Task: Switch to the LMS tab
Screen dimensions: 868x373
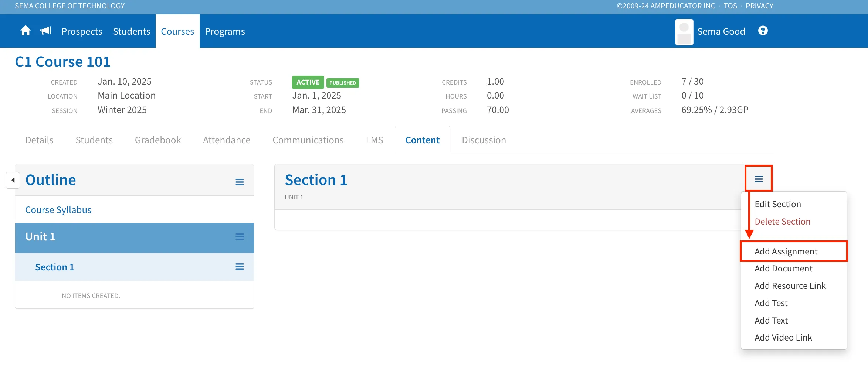Action: click(x=374, y=140)
